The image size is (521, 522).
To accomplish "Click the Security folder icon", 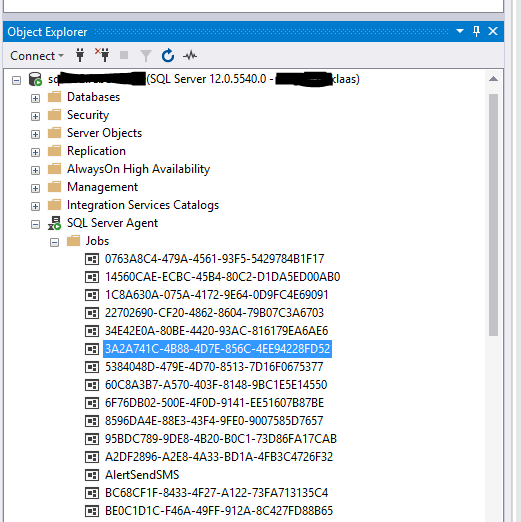I will (x=54, y=115).
